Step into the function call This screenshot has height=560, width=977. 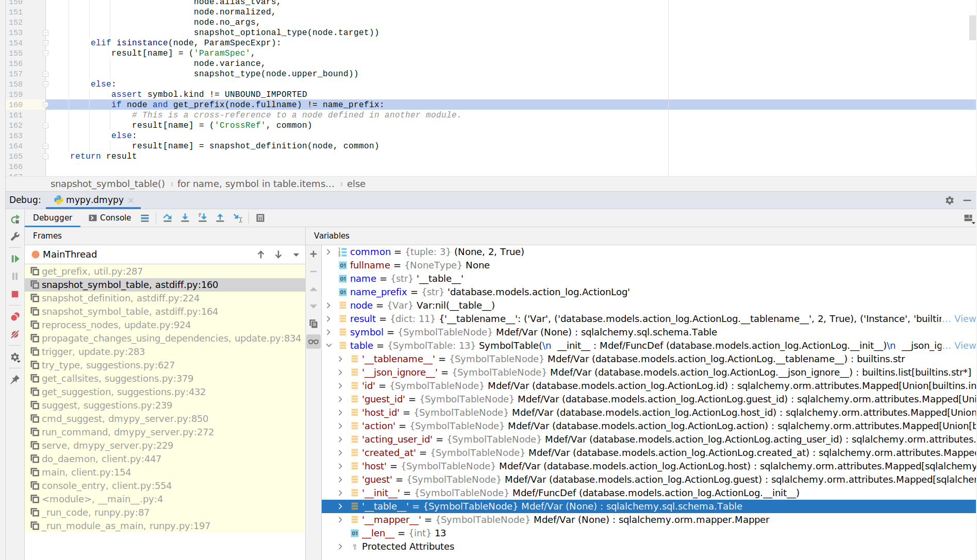point(185,217)
